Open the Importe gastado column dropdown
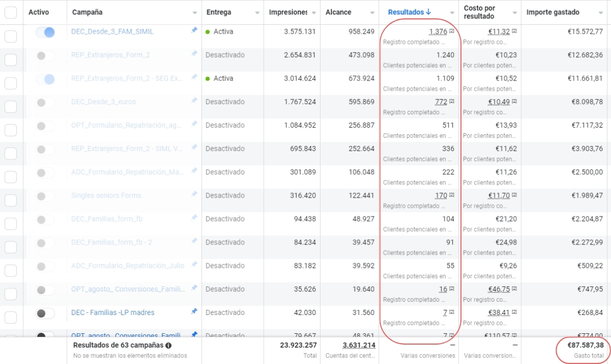 600,13
